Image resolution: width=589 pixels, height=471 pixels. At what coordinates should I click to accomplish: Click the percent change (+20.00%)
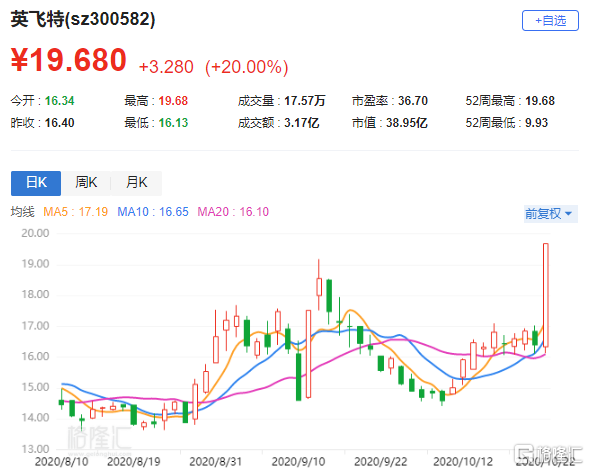click(x=247, y=67)
